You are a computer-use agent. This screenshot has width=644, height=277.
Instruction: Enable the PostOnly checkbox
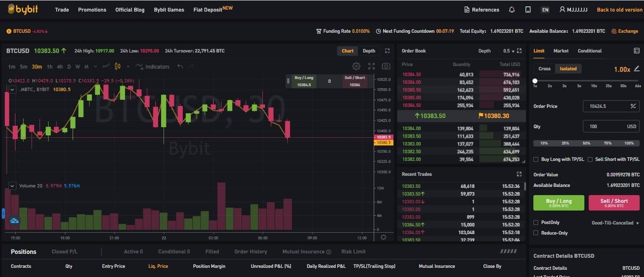[x=536, y=223]
